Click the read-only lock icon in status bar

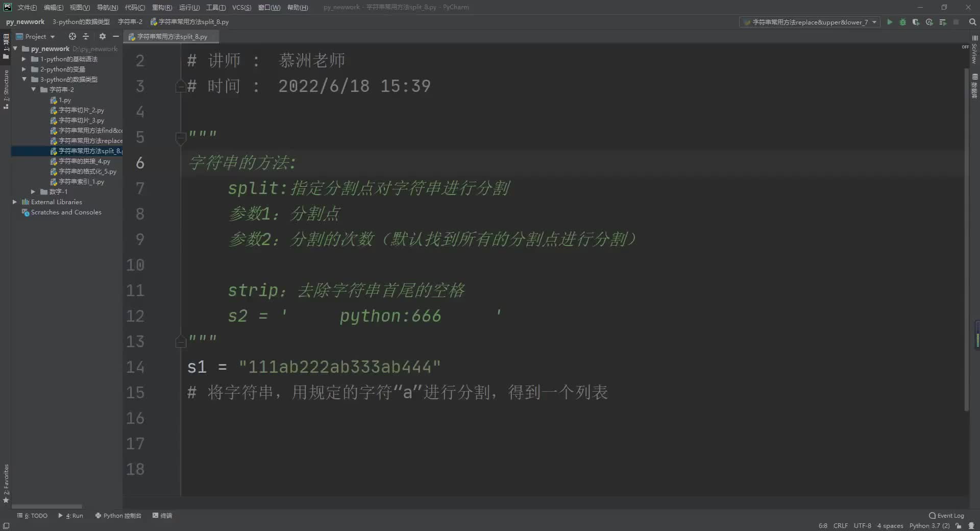(x=959, y=525)
